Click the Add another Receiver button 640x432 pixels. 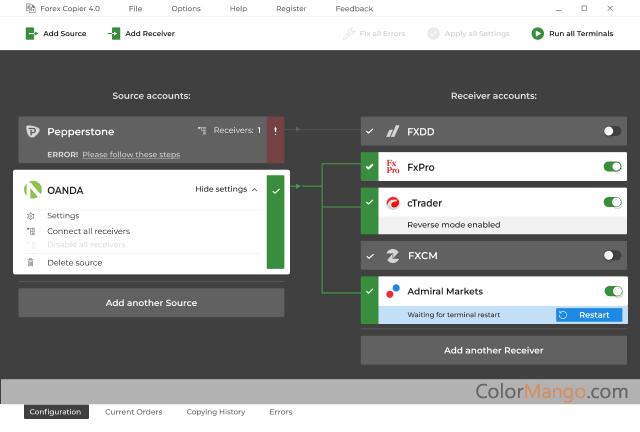coord(493,350)
